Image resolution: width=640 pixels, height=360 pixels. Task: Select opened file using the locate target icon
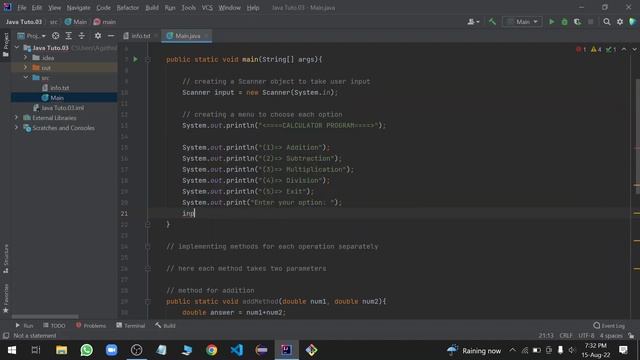[56, 36]
